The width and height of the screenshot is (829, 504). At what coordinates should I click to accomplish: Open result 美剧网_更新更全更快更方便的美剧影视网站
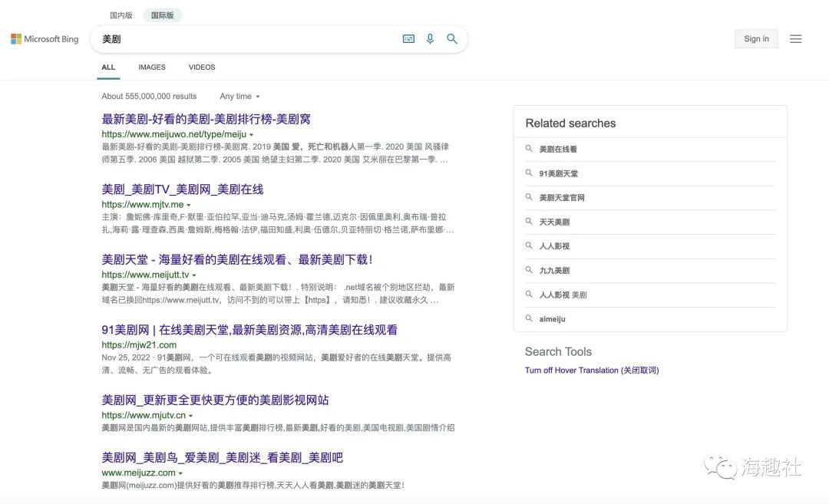coord(215,400)
